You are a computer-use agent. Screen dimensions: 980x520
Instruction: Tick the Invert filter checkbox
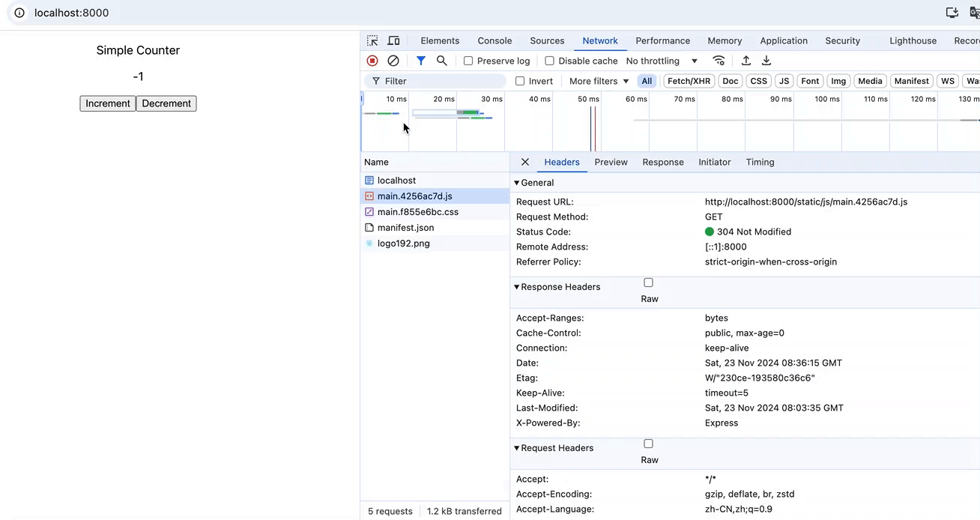pyautogui.click(x=520, y=81)
